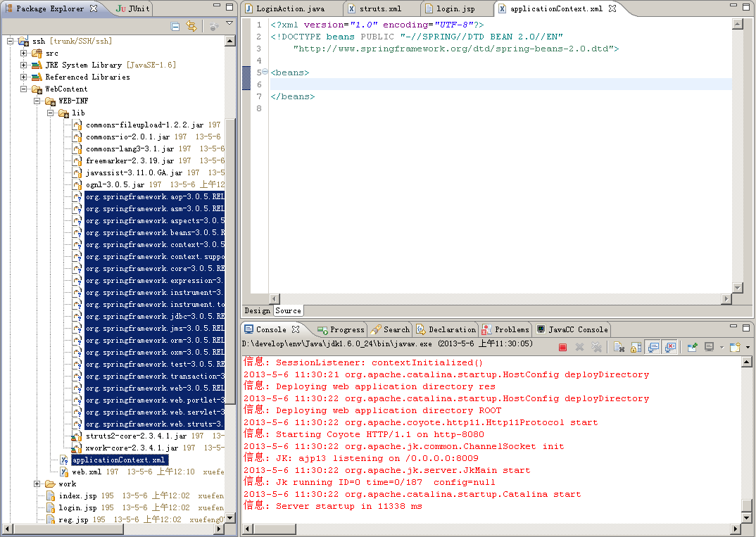
Task: Toggle Link with Editor
Action: click(191, 27)
